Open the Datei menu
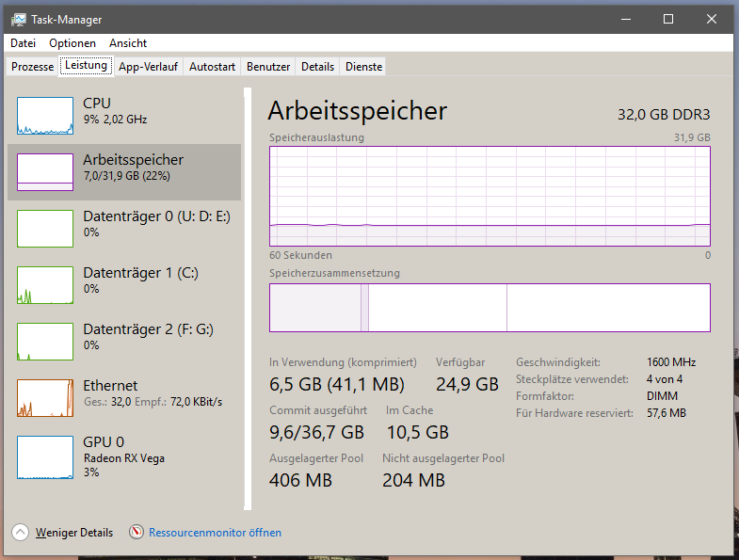The image size is (739, 560). pyautogui.click(x=24, y=43)
